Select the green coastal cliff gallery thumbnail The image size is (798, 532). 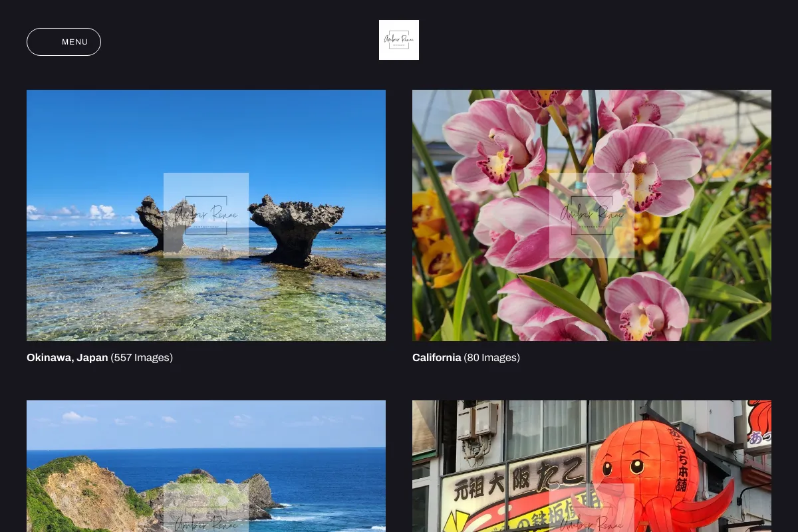pos(206,466)
